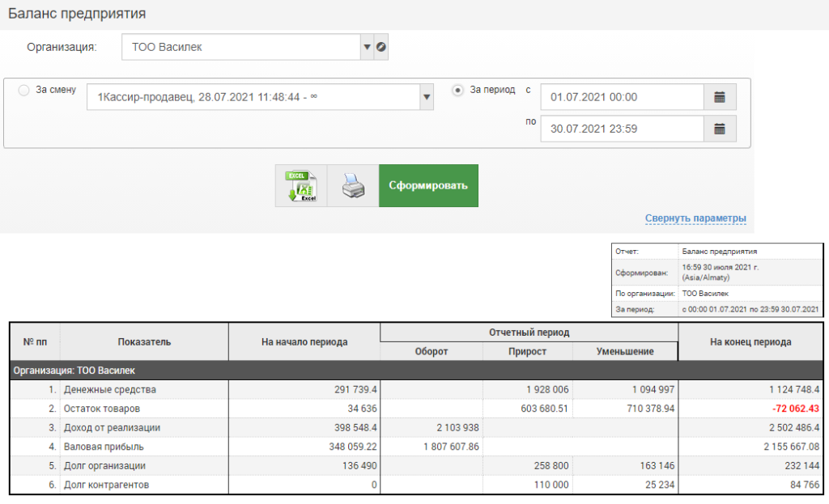This screenshot has height=504, width=829.
Task: Open the cashier shift dropdown arrow
Action: coord(427,98)
